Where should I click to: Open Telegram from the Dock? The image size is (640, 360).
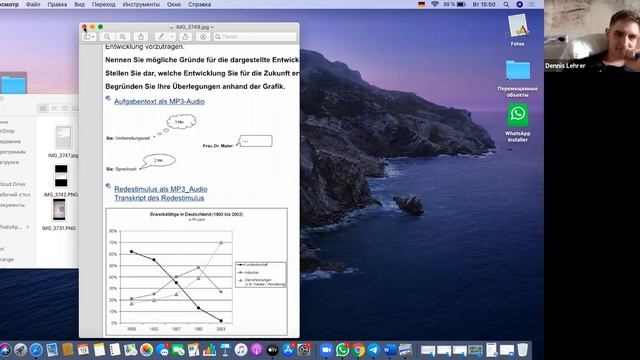[373, 350]
